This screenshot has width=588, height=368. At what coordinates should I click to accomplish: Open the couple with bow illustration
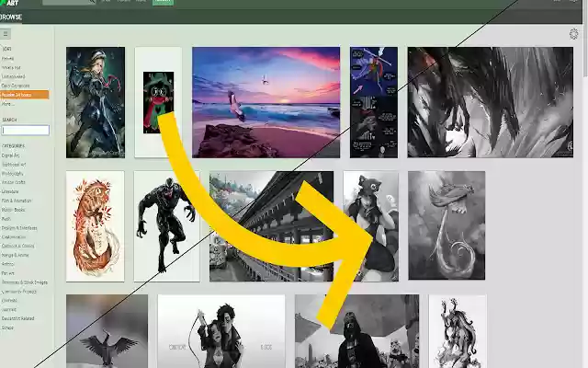coord(221,331)
